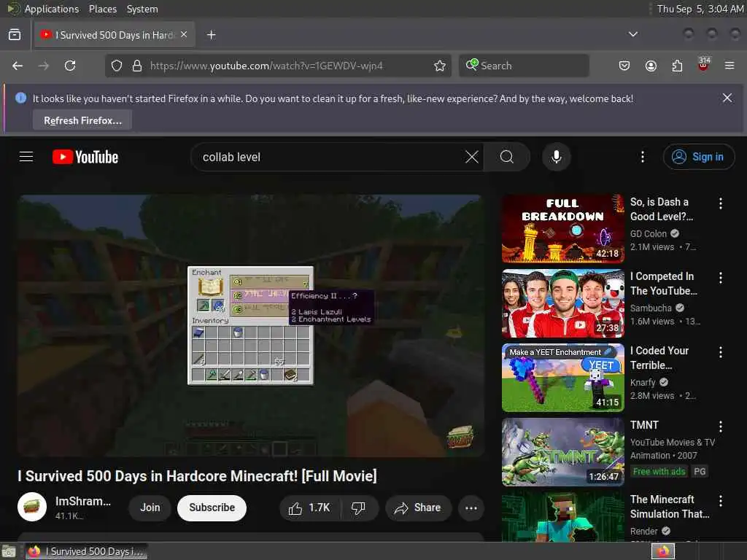Click the Refresh Firefox button
Screen dimensions: 747x560
82,120
